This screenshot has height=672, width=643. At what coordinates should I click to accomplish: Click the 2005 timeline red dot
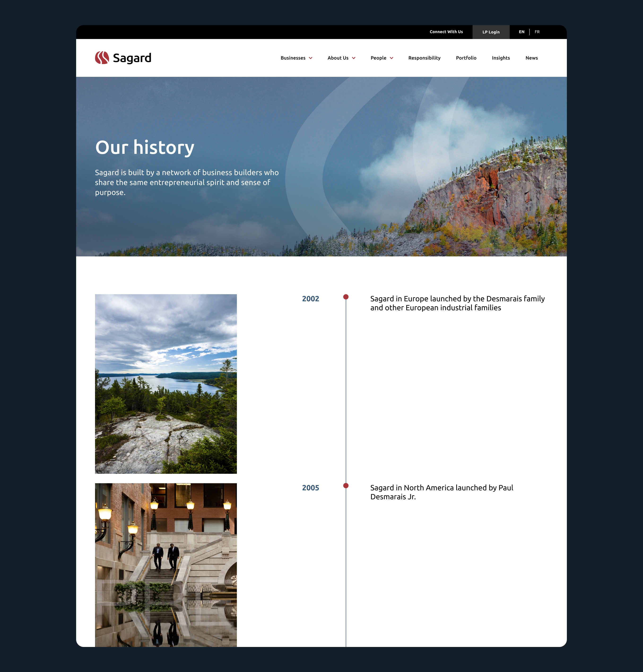click(346, 486)
